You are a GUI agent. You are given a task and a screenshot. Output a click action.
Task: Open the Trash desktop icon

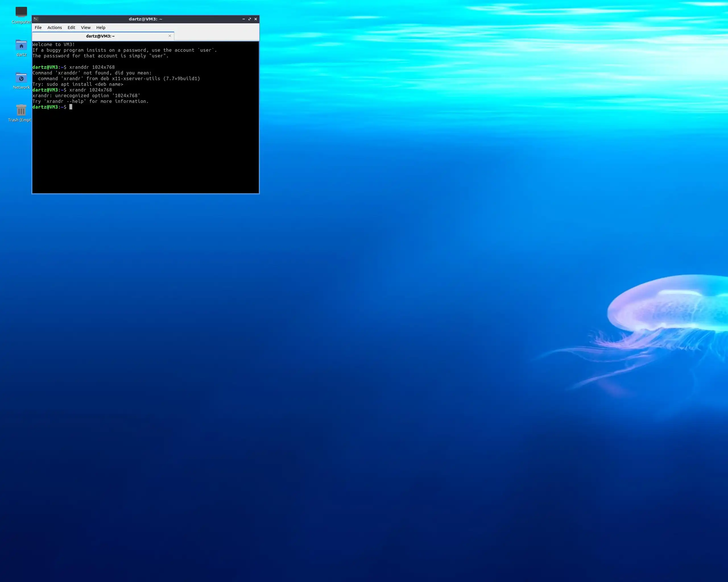pyautogui.click(x=21, y=110)
